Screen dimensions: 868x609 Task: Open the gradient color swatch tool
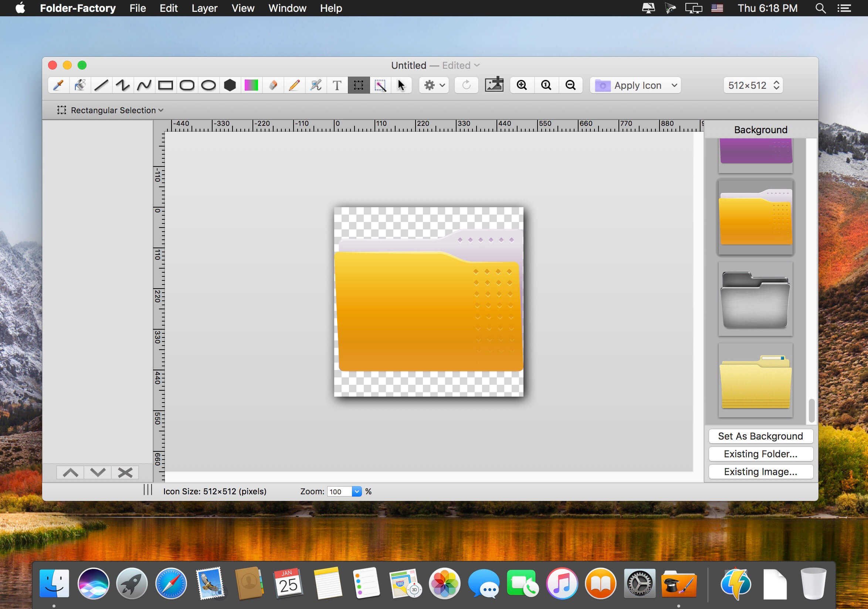251,85
